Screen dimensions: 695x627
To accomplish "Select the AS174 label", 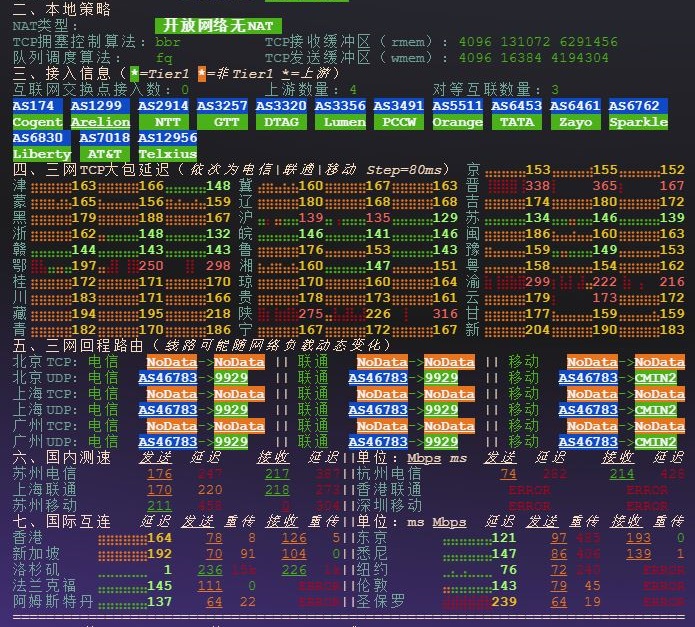I will tap(37, 105).
